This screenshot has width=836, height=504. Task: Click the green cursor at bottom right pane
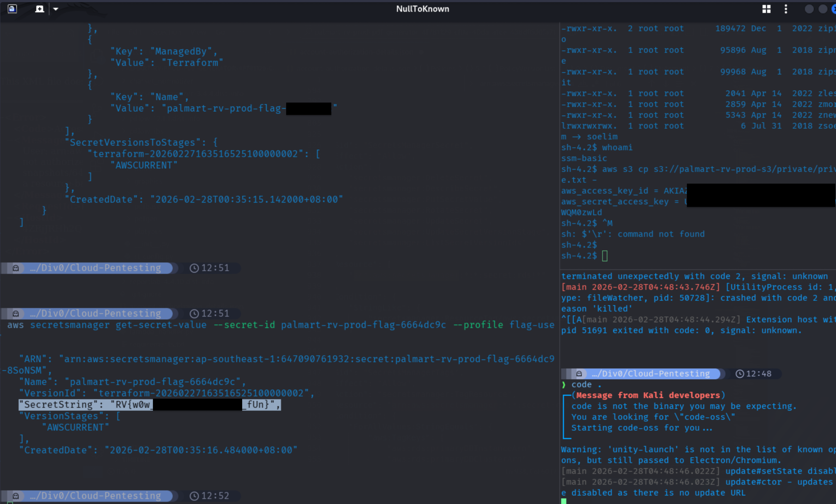(564, 501)
